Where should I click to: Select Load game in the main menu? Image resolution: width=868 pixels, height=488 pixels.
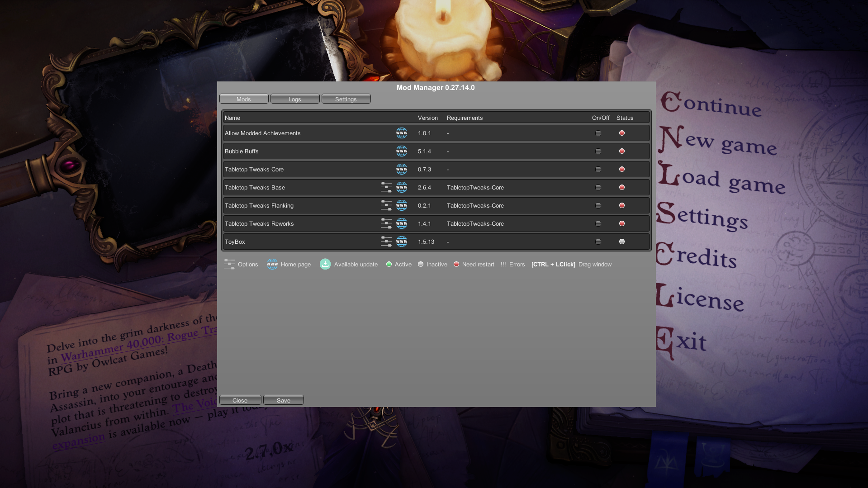pyautogui.click(x=722, y=178)
